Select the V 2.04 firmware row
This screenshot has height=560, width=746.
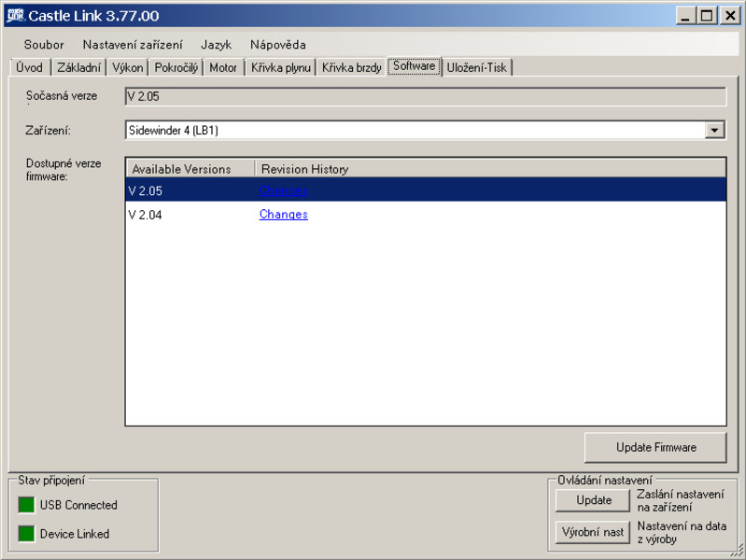[426, 214]
